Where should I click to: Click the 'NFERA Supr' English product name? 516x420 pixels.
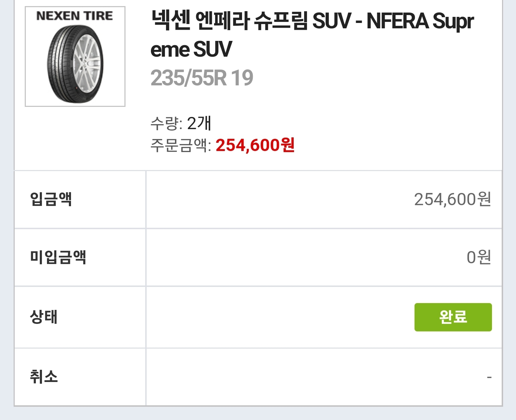coord(420,21)
